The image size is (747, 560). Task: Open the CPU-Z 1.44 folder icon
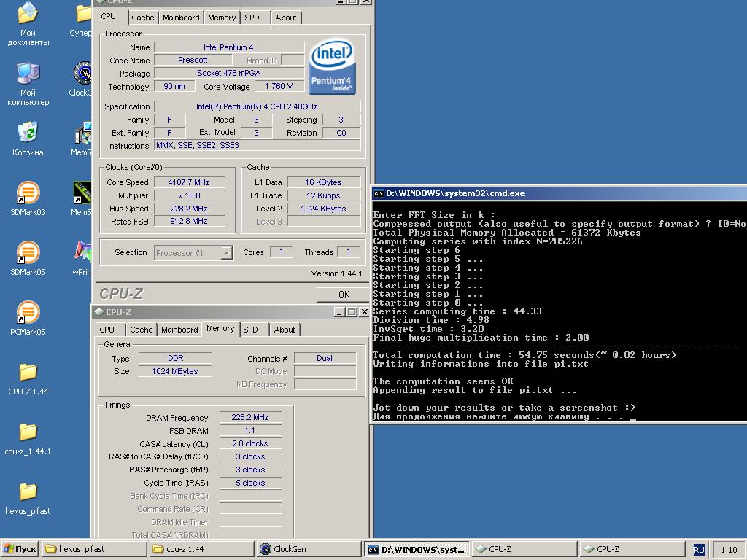point(28,373)
